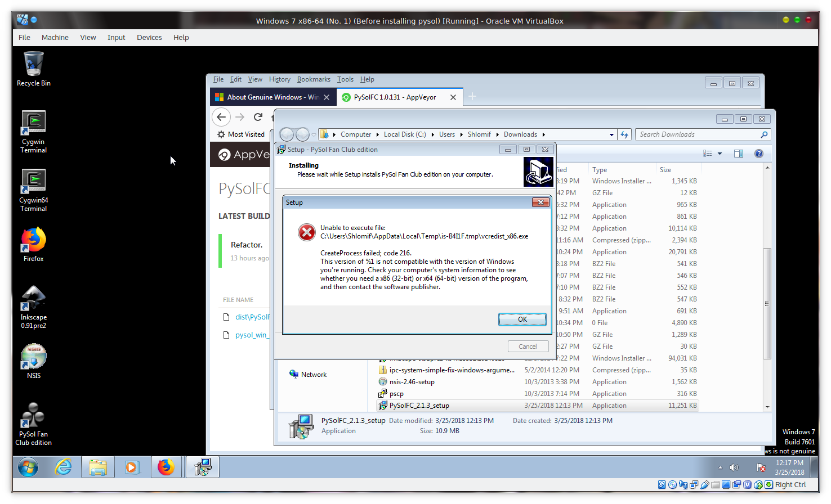Click the VirtualBox display indicator
Screen dimensions: 831x504
pyautogui.click(x=726, y=485)
